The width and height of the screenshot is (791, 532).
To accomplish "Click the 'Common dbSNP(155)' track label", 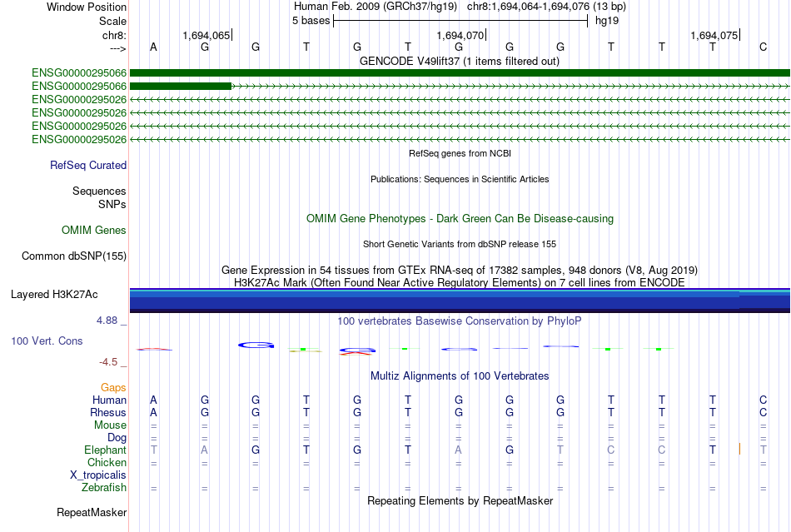I will pyautogui.click(x=73, y=256).
